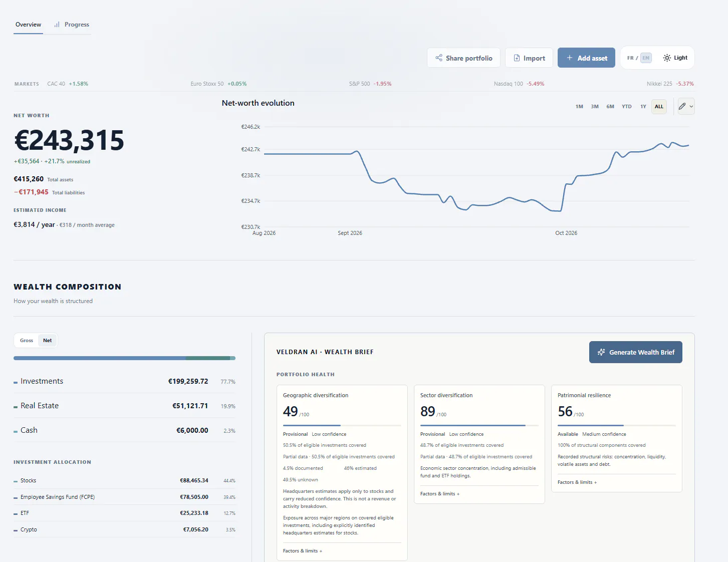The width and height of the screenshot is (728, 562).
Task: Click the CAC 40 market ticker
Action: [68, 84]
